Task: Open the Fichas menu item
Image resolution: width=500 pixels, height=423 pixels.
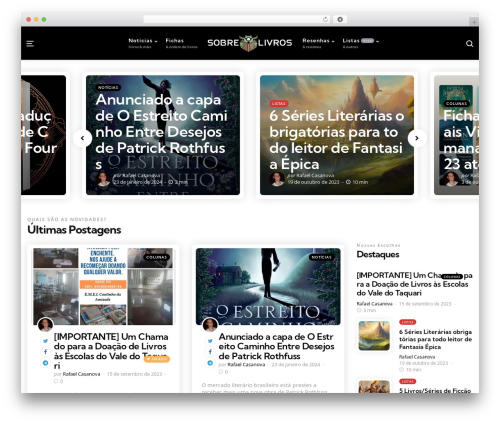Action: coord(181,43)
